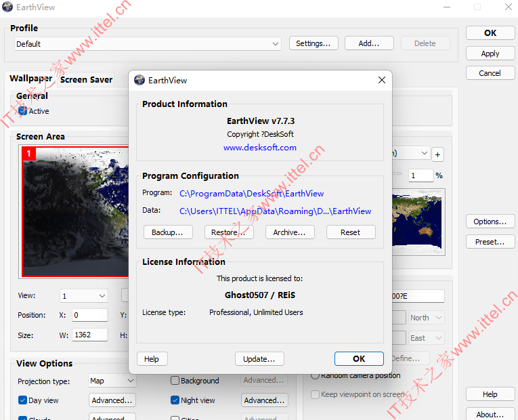
Task: Click Advanced... next to Day view
Action: click(112, 400)
